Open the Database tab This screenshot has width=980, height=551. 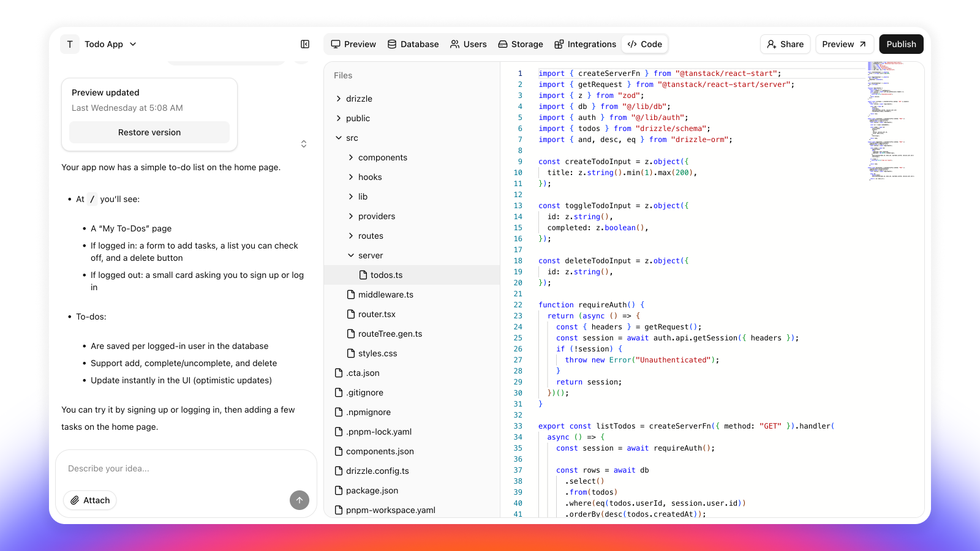click(x=413, y=44)
